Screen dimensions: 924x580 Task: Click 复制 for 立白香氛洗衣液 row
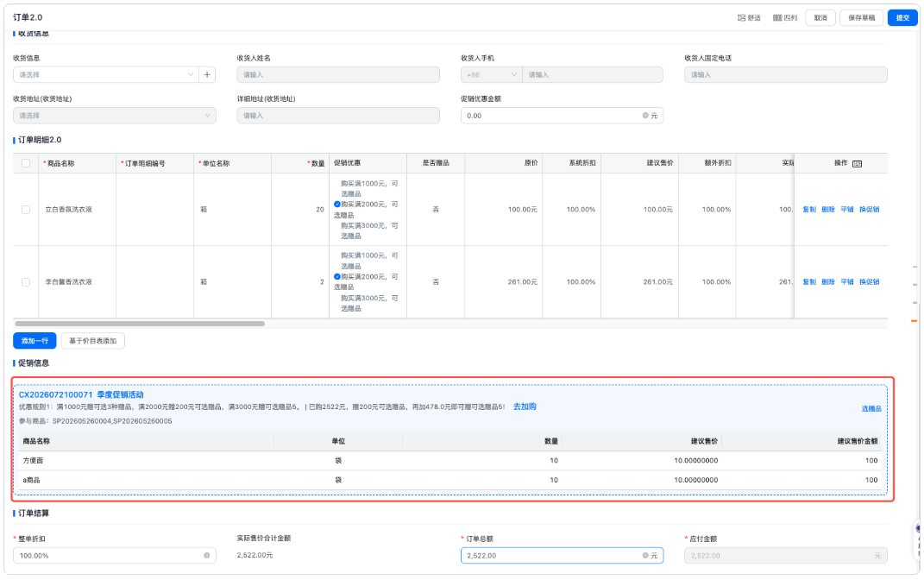809,209
